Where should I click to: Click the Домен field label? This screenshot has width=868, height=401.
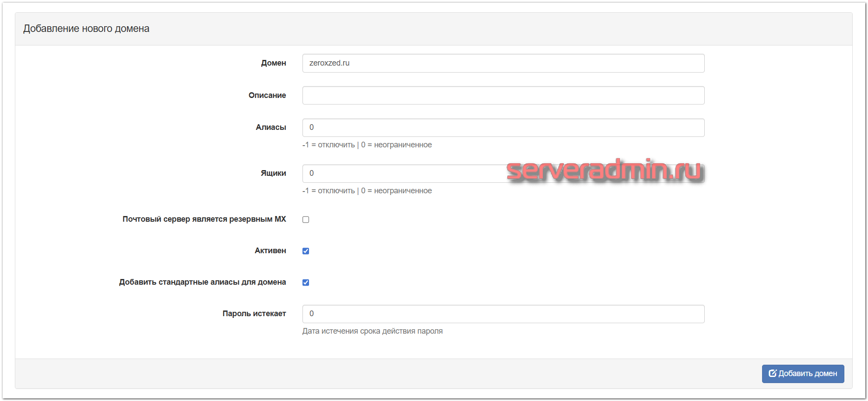273,63
